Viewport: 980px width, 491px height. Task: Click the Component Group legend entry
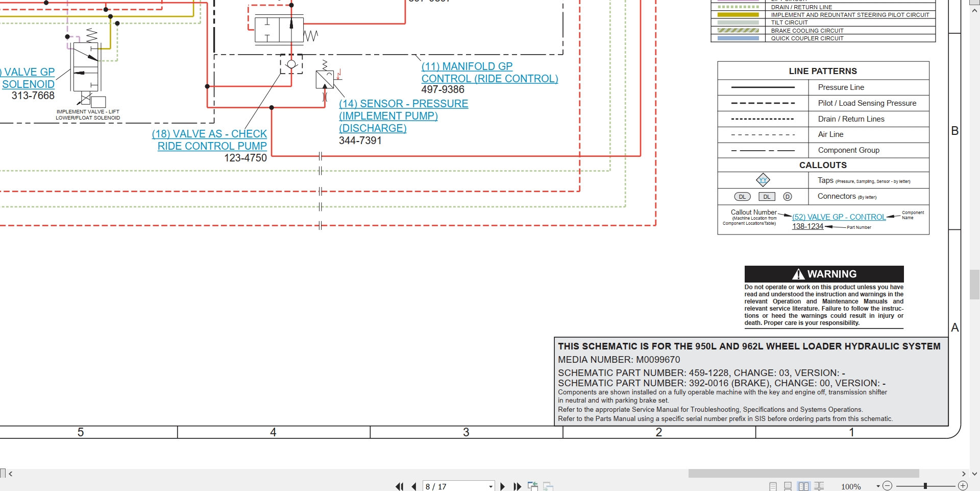848,150
